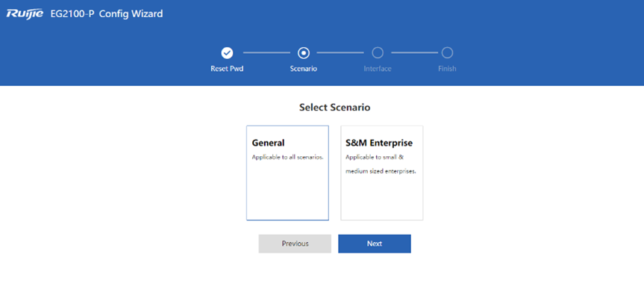The width and height of the screenshot is (644, 284).
Task: Click the Interface step circle
Action: [x=378, y=52]
